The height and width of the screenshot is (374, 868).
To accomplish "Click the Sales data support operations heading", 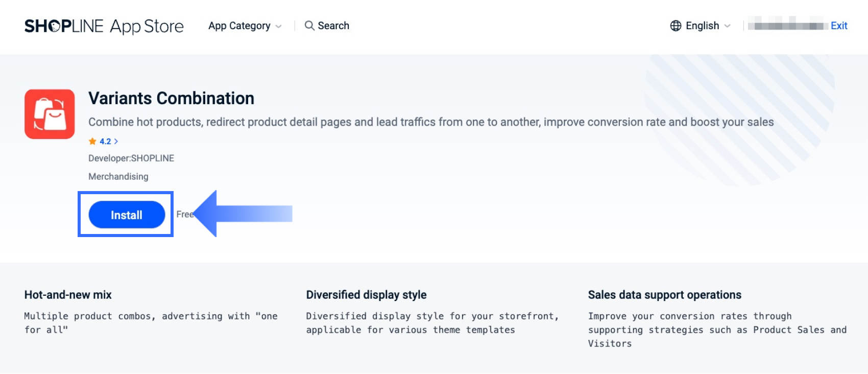I will coord(664,295).
